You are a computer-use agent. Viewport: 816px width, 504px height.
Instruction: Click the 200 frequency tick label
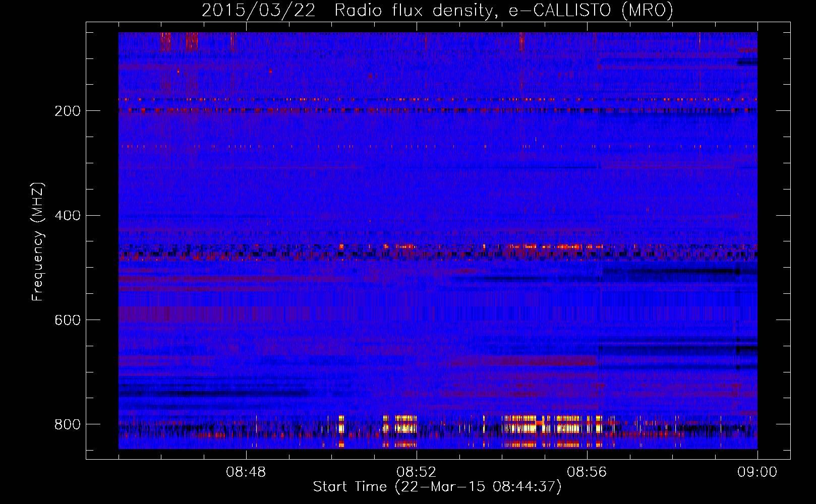tap(68, 111)
